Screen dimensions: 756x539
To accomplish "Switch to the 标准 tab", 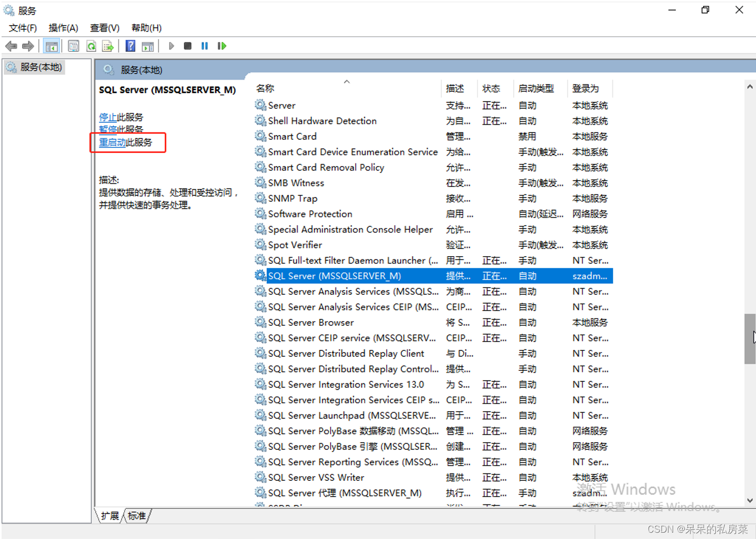I will pyautogui.click(x=137, y=516).
